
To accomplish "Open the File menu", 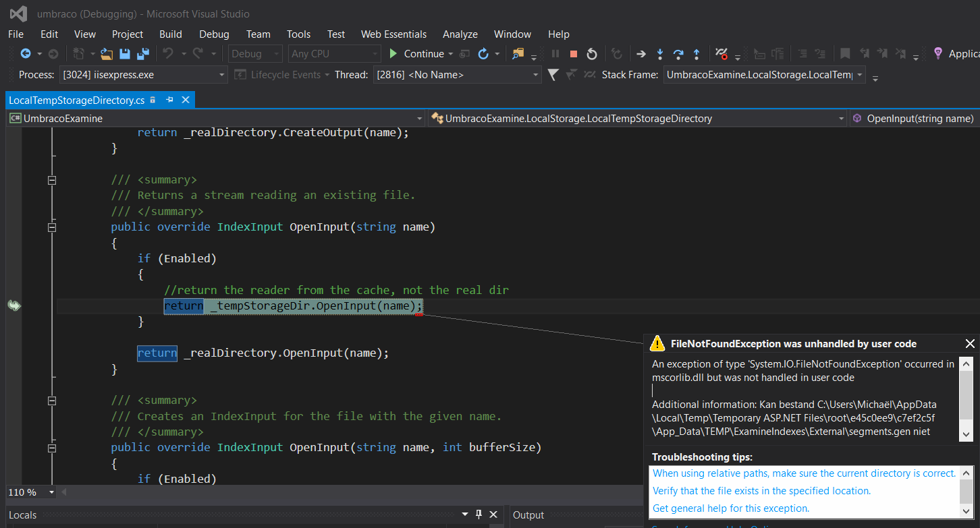I will point(16,34).
